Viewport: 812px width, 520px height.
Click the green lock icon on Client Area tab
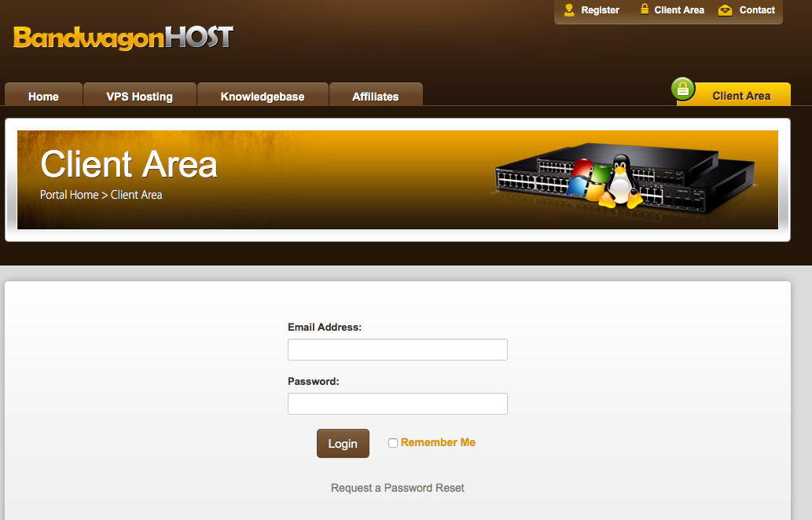coord(683,90)
